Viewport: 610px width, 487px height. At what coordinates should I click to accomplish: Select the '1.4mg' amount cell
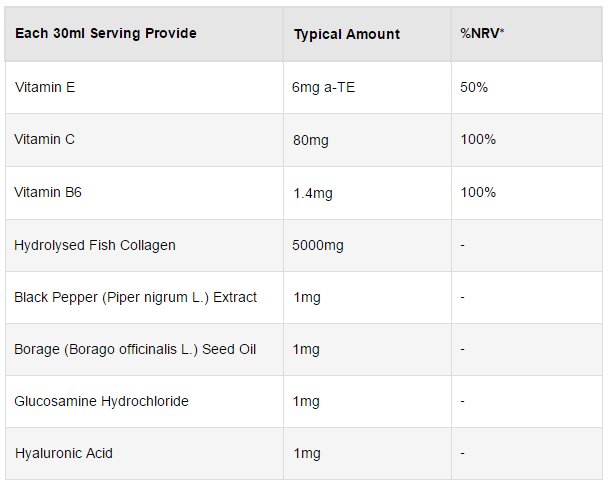pos(313,193)
